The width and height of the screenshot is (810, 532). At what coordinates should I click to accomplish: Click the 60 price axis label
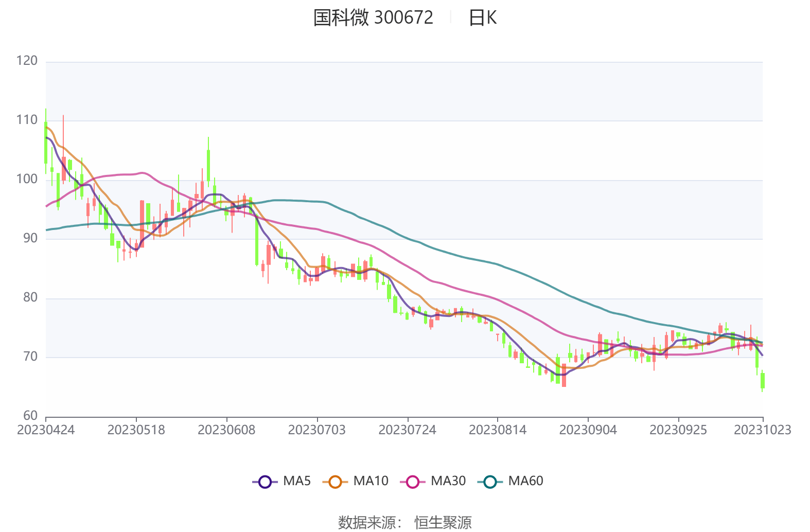(x=30, y=416)
